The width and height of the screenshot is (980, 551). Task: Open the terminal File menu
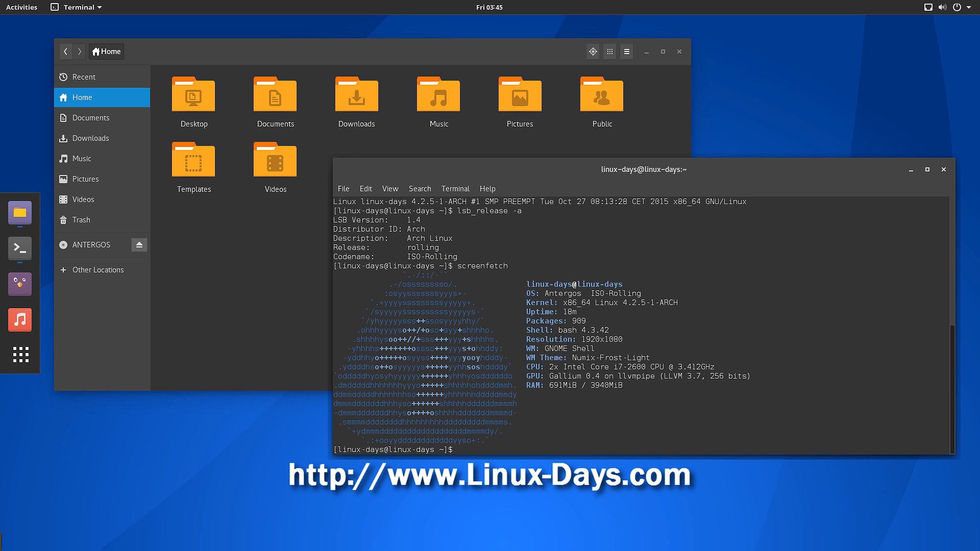pyautogui.click(x=344, y=189)
